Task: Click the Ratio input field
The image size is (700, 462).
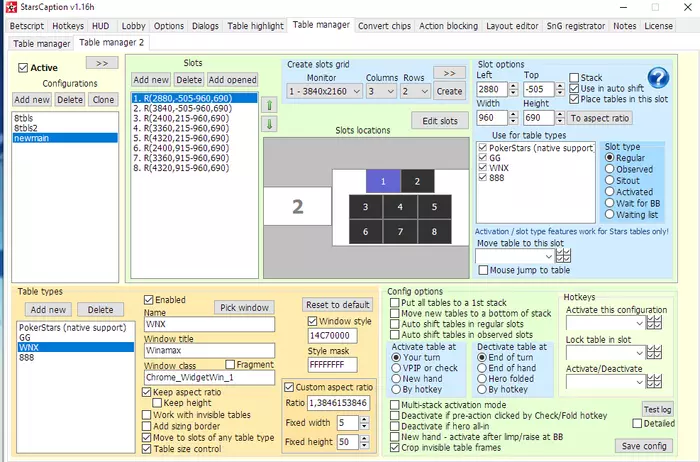Action: click(338, 403)
